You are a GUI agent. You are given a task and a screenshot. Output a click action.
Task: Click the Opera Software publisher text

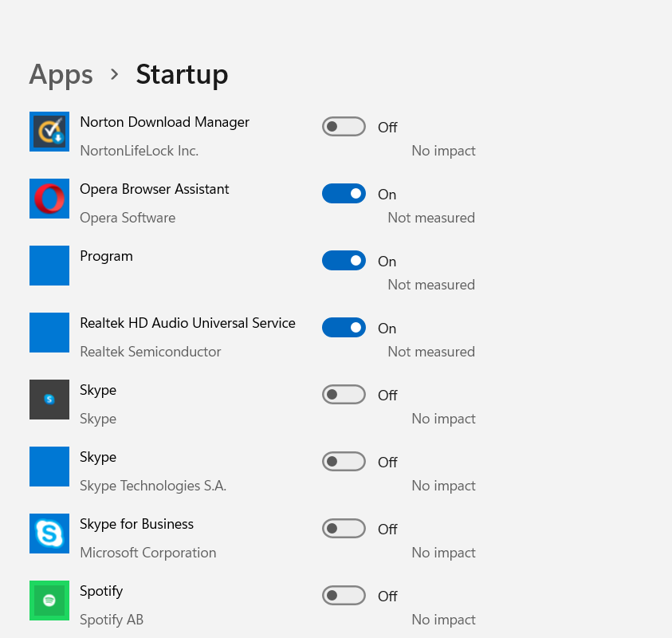point(128,218)
